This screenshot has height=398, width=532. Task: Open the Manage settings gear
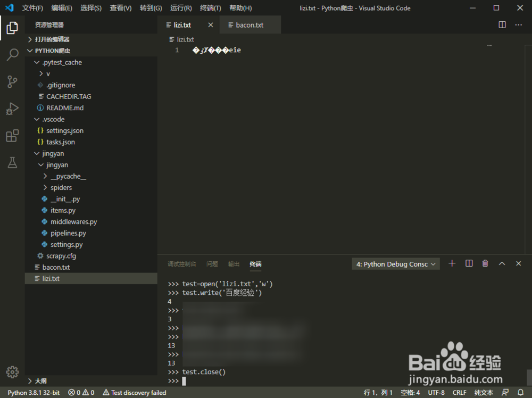point(12,372)
